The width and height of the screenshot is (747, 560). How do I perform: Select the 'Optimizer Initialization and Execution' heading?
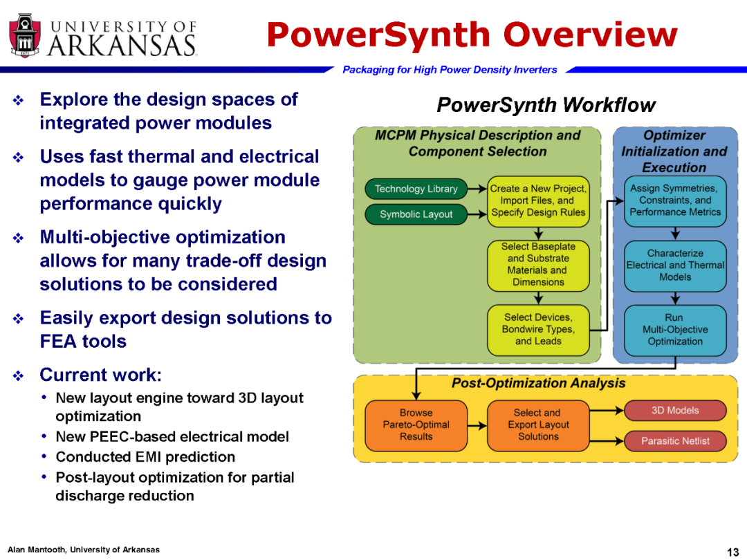[674, 151]
